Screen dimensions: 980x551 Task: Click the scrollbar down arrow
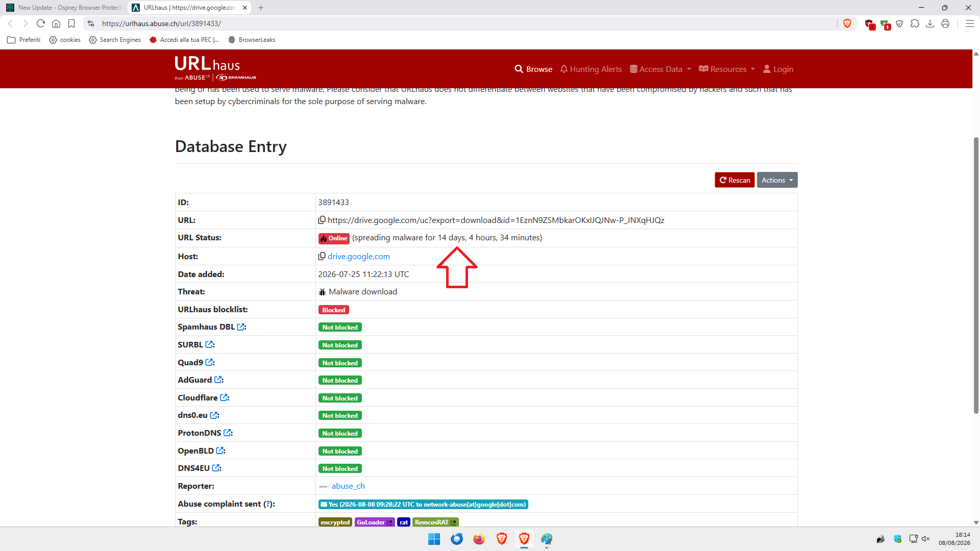(x=976, y=522)
